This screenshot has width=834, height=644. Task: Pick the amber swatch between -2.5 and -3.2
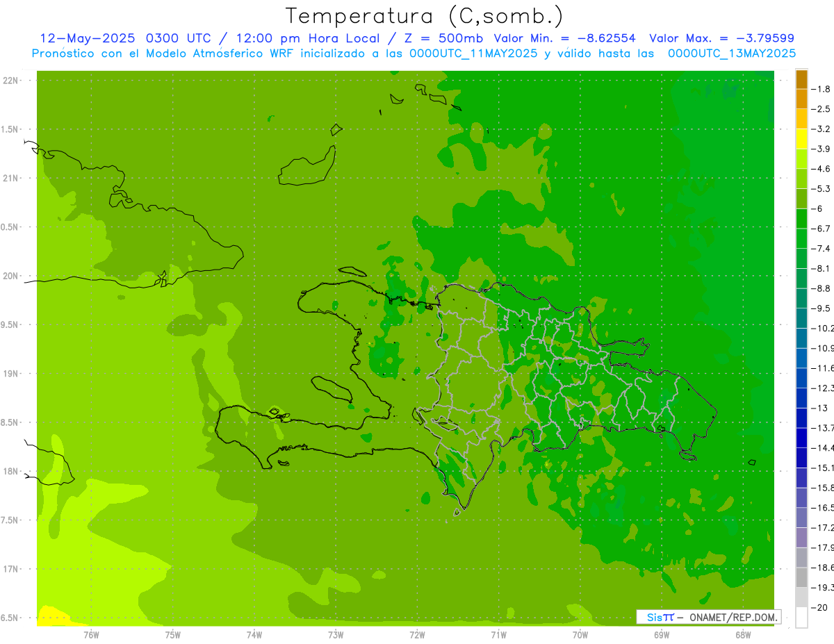(x=801, y=119)
